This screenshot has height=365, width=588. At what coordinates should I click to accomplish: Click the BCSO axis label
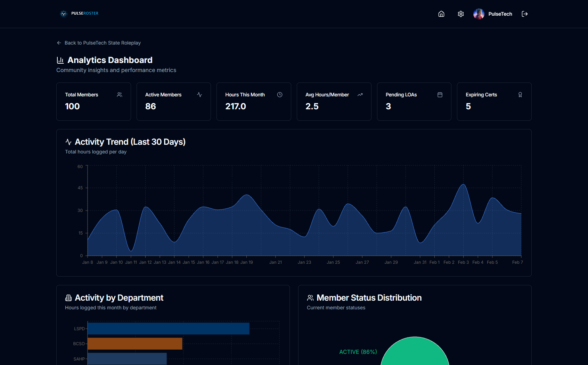(79, 344)
